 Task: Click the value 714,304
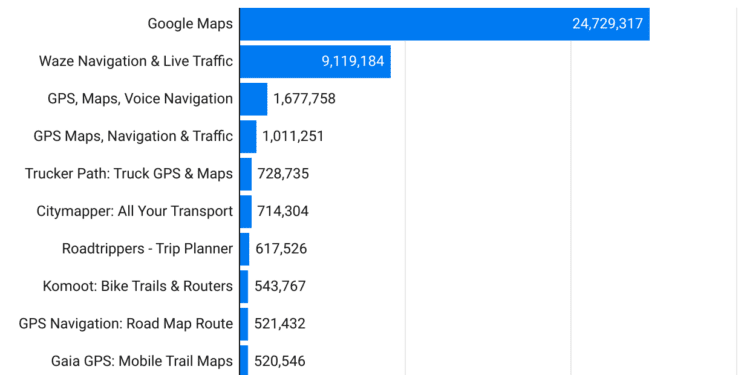(x=283, y=211)
